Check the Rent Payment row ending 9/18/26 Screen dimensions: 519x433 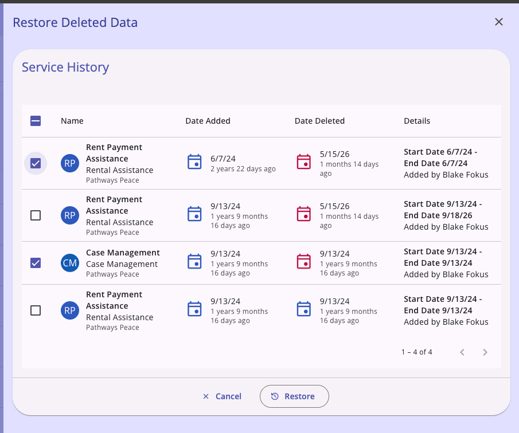coord(36,215)
